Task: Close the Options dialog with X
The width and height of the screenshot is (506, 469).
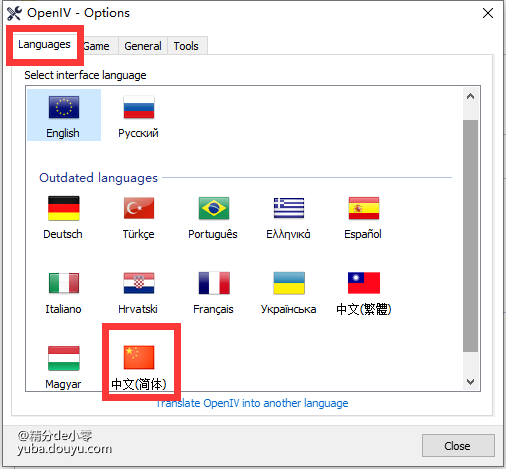Action: 488,13
